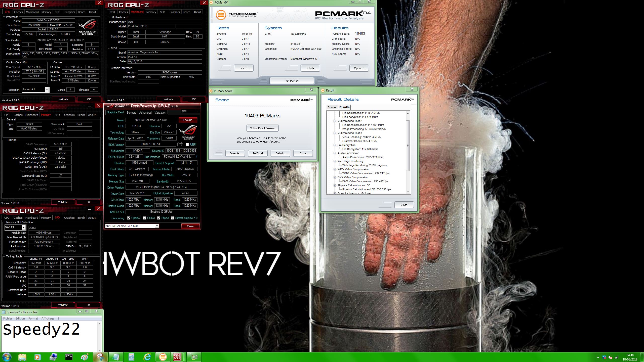Viewport: 644px width, 362px height.
Task: Toggle the OpenCL checkbox
Action: (129, 218)
